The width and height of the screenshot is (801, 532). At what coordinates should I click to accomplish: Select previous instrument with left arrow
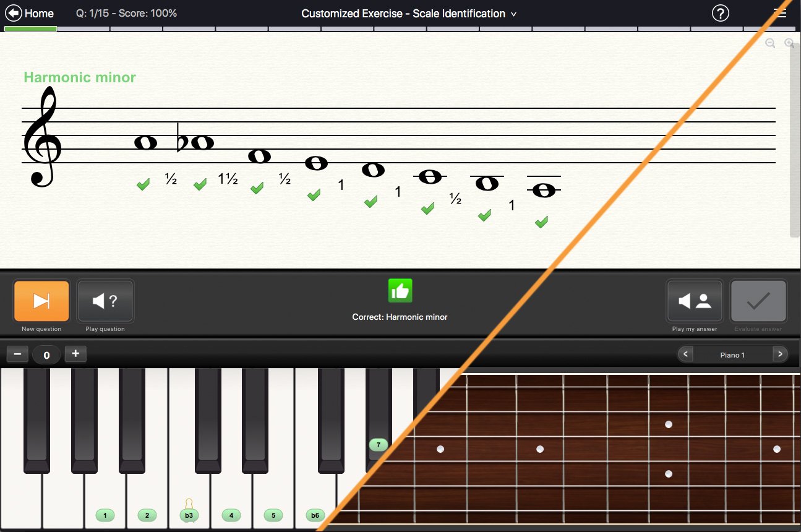click(685, 354)
